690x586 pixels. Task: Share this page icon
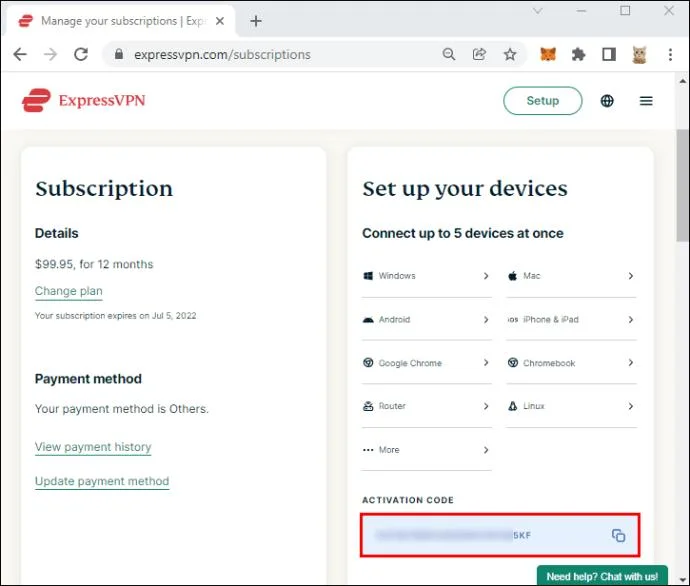click(x=479, y=54)
